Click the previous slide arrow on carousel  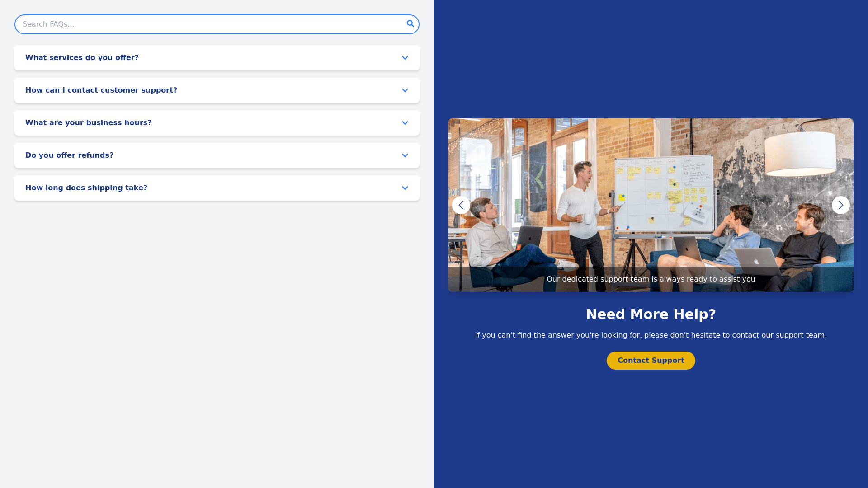pos(461,205)
